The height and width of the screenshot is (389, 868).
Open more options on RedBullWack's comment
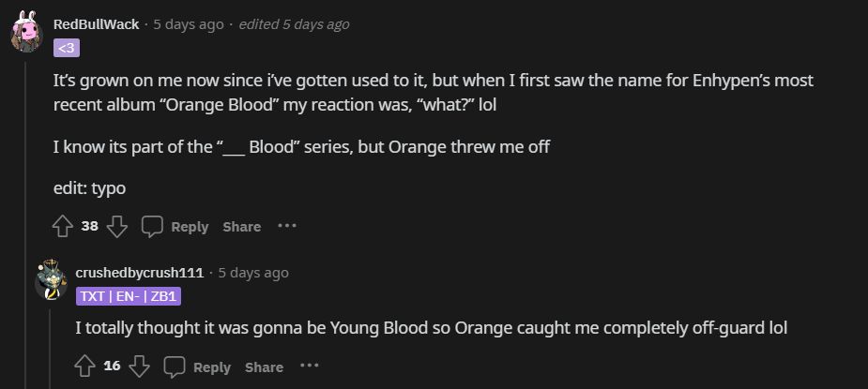(287, 226)
